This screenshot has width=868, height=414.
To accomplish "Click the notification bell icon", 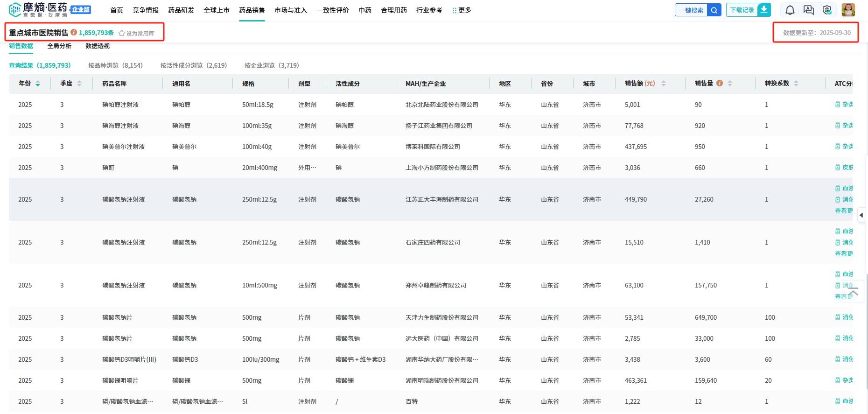I will click(x=790, y=10).
